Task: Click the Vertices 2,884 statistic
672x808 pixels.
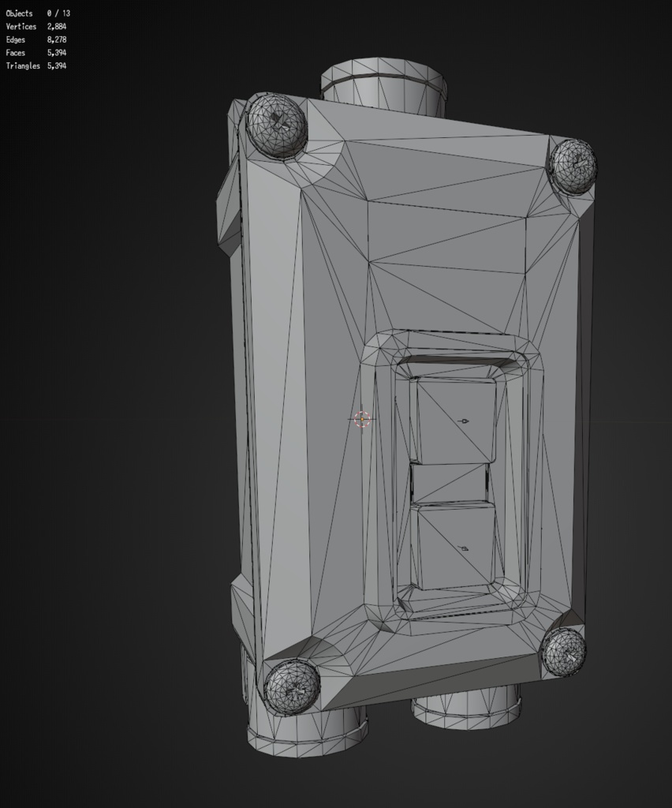Action: pyautogui.click(x=36, y=26)
